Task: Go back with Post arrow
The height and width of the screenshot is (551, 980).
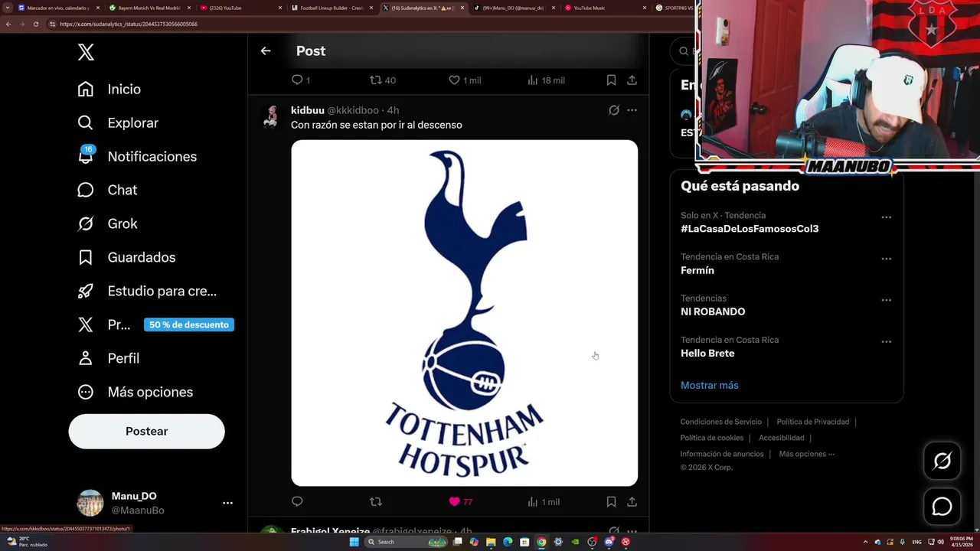Action: coord(266,51)
